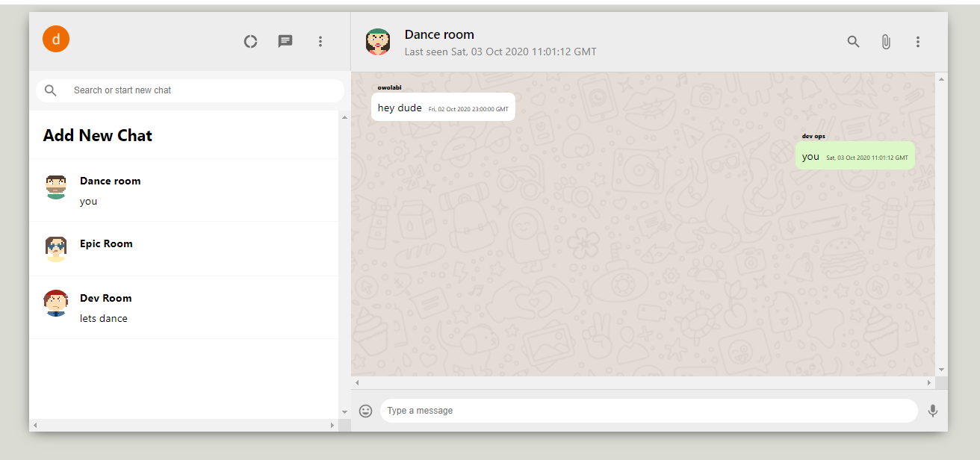Click the 'dev ops' sender name

[x=813, y=136]
